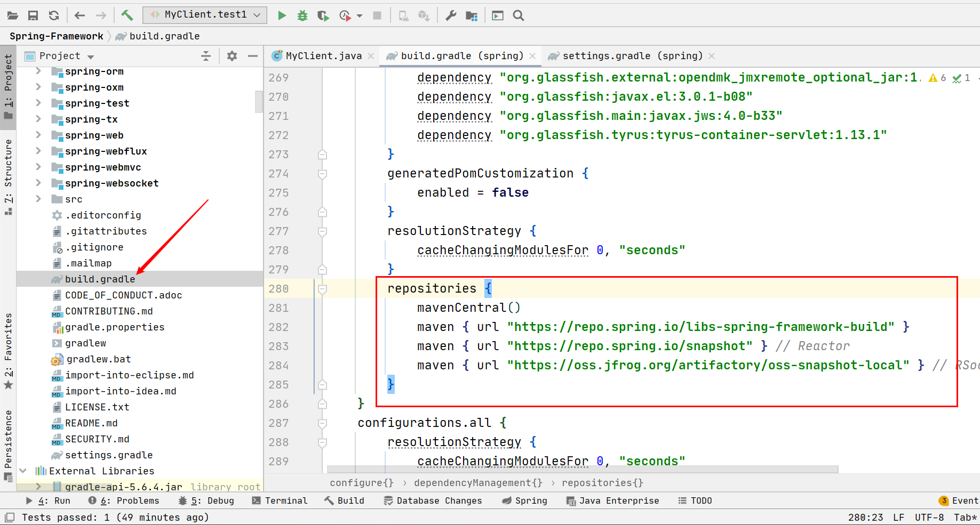Toggle fold marker at line 274
Image resolution: width=980 pixels, height=525 pixels.
pos(322,174)
